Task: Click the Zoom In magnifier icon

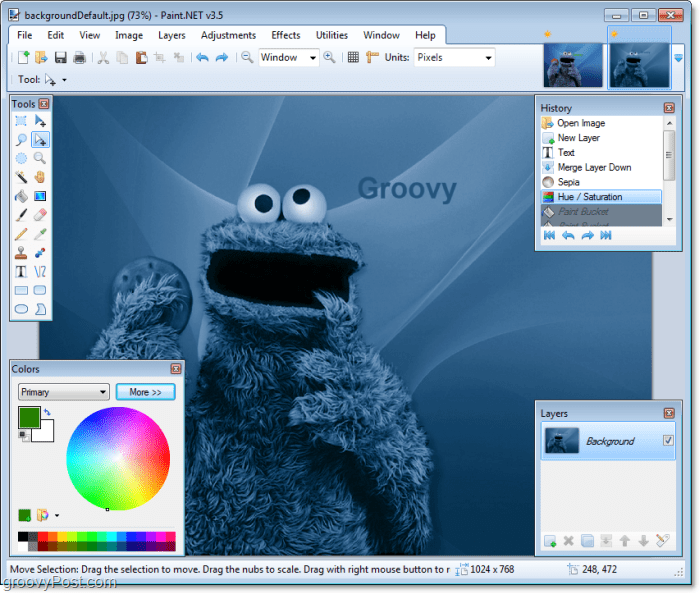Action: click(329, 57)
